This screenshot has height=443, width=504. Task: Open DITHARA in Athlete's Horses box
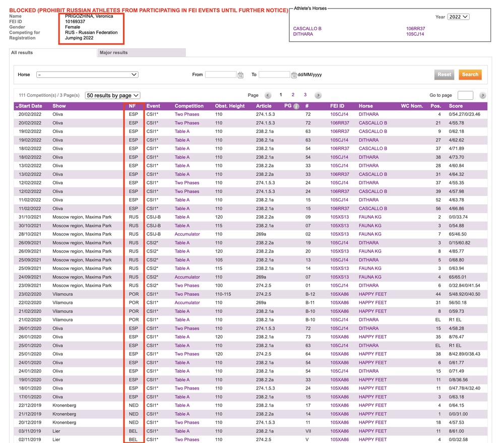pos(303,34)
